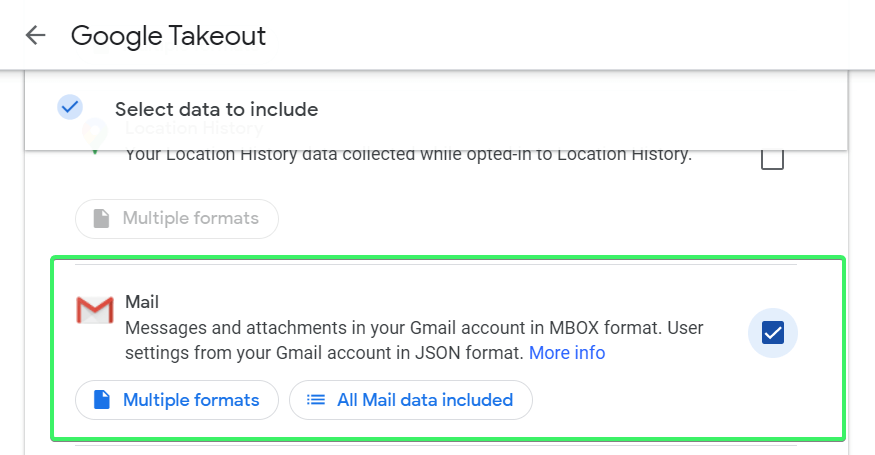875x455 pixels.
Task: Click the Mail product heading
Action: [142, 301]
